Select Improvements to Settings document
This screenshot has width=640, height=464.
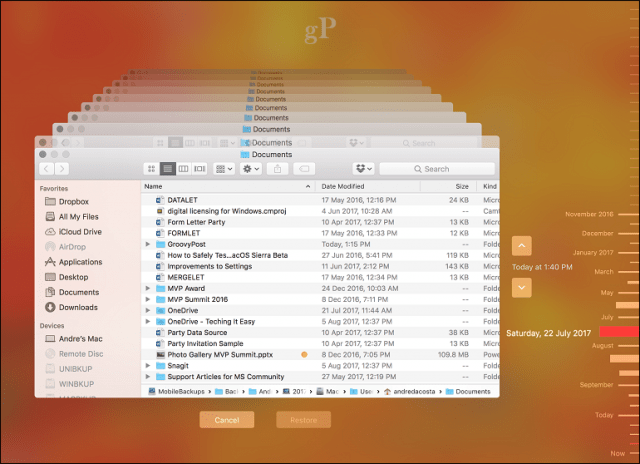tap(320, 266)
